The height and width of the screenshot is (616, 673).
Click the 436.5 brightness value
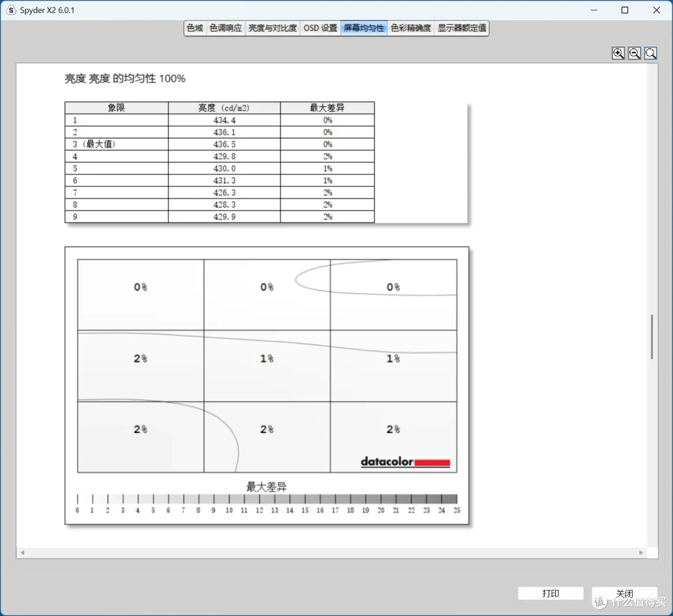point(224,144)
